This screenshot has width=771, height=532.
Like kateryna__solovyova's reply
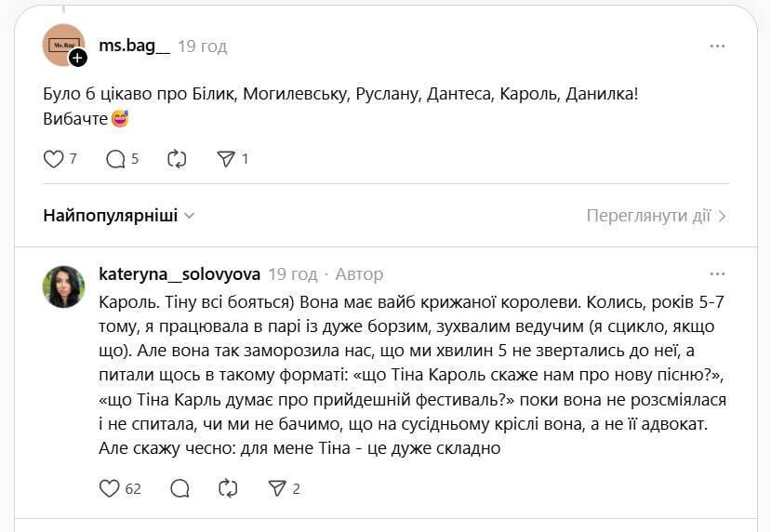(110, 488)
